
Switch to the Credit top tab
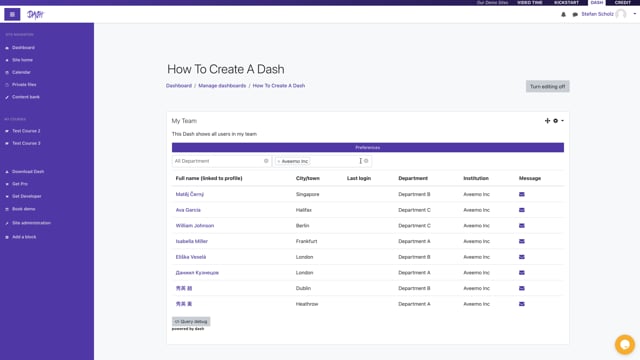click(x=623, y=2)
